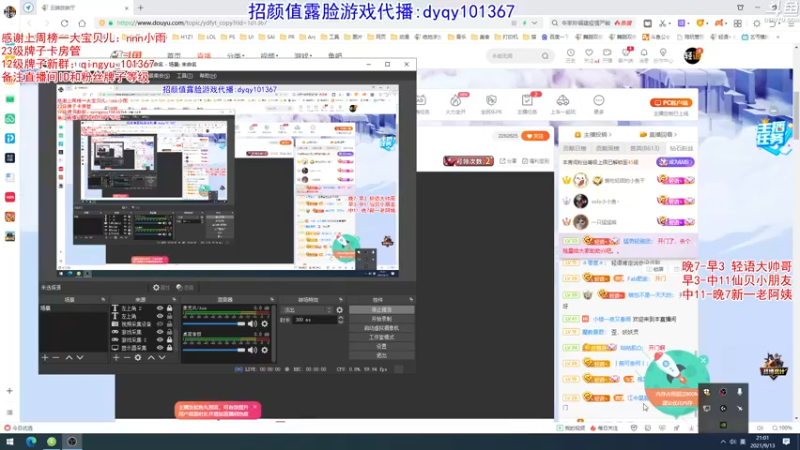The width and height of the screenshot is (800, 450).
Task: Open Douyu user avatar menu
Action: coord(693,55)
